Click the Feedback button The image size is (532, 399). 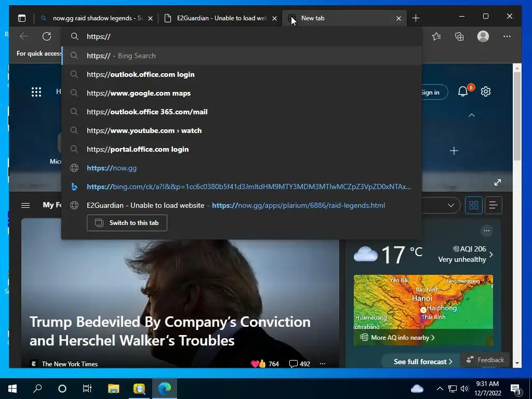pos(485,360)
